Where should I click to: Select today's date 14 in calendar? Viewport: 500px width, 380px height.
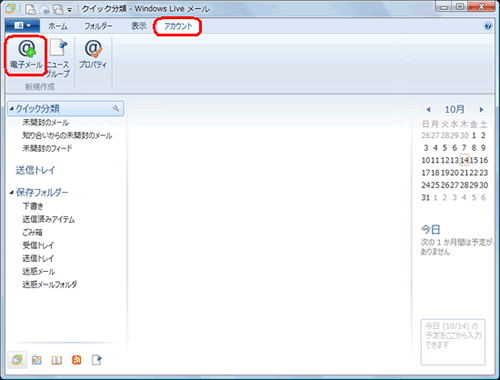[464, 160]
